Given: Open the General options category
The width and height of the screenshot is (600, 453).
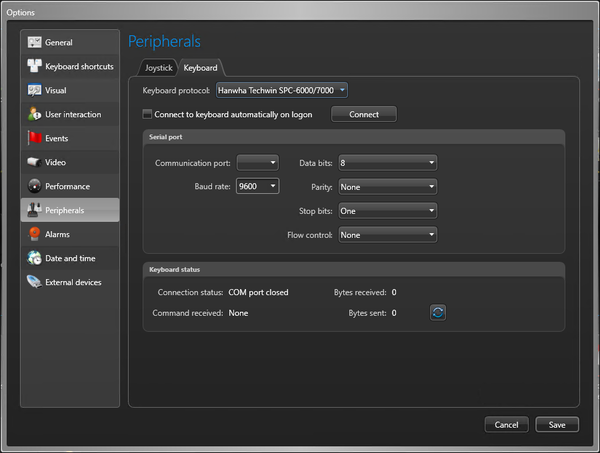Looking at the screenshot, I should pos(70,42).
